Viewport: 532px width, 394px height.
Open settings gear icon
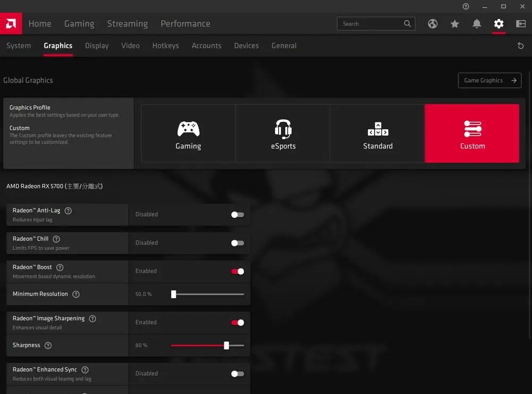coord(499,24)
